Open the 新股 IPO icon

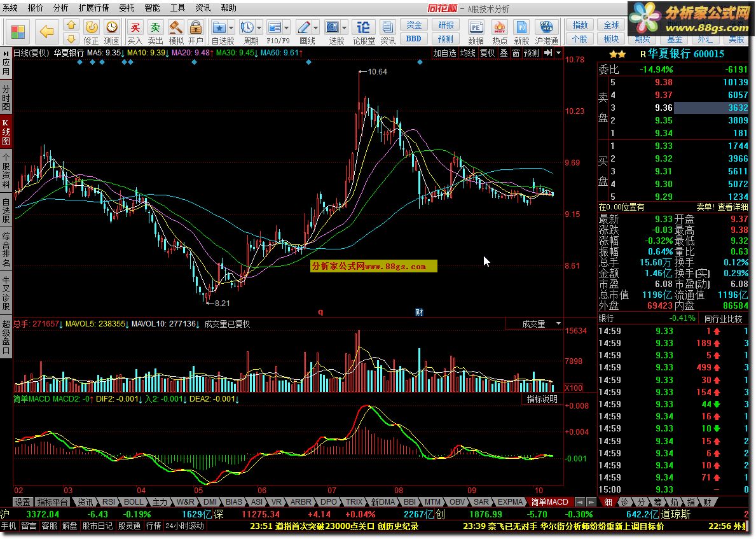pos(521,32)
